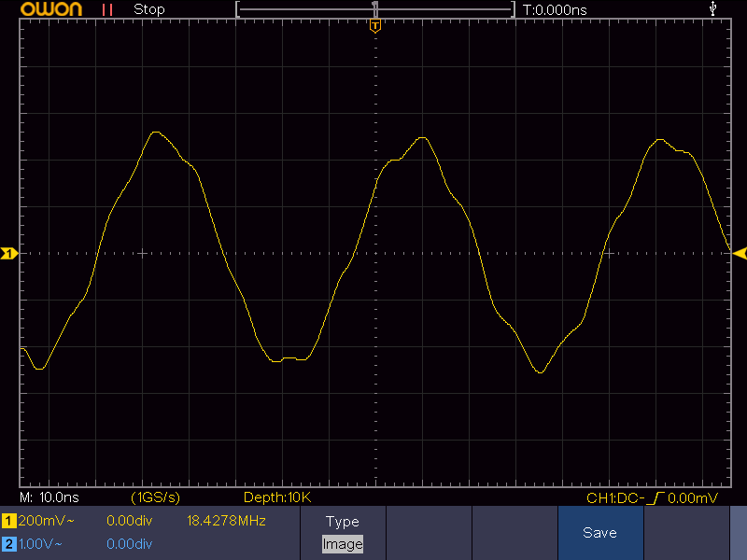Viewport: 747px width, 560px height.
Task: Click the Stop acquisition status
Action: [x=149, y=9]
